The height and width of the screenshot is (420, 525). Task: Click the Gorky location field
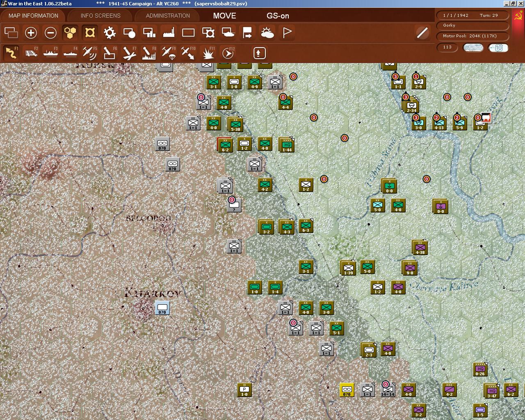tap(473, 25)
